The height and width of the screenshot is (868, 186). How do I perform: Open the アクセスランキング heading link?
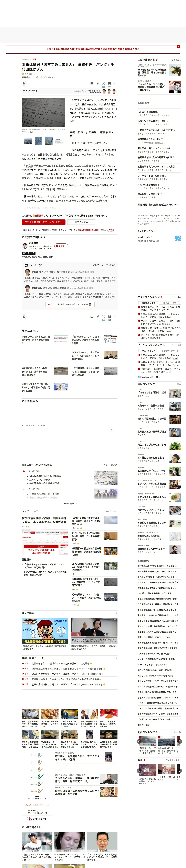(x=150, y=297)
